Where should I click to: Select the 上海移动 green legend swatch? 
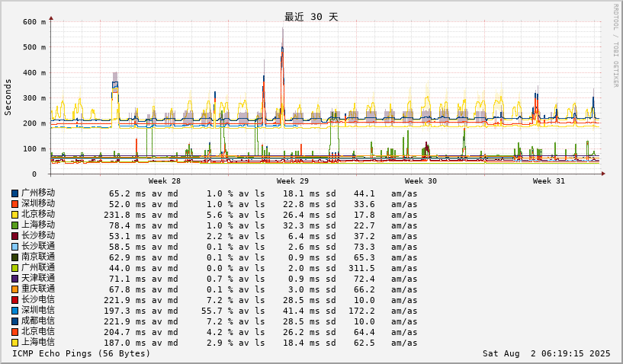coord(14,225)
